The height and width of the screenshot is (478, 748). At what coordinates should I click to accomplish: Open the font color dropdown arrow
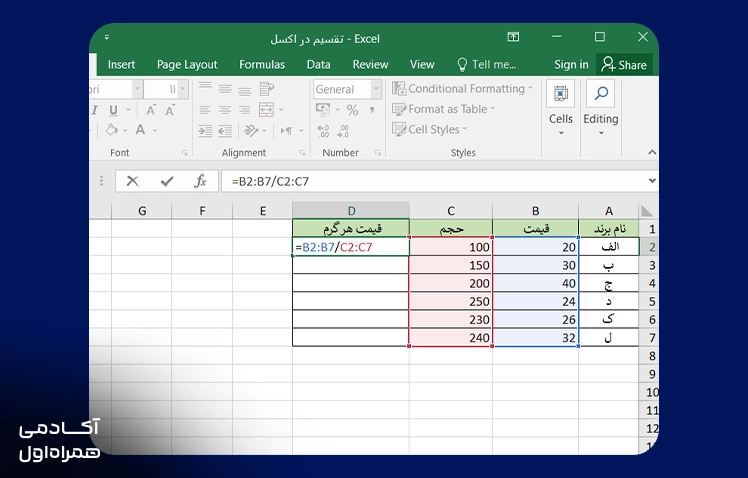[155, 130]
